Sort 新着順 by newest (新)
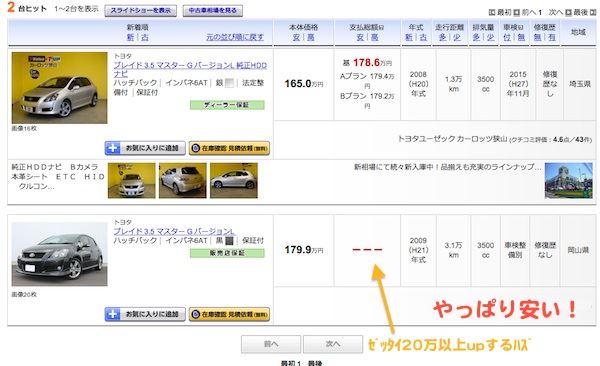 pos(130,37)
